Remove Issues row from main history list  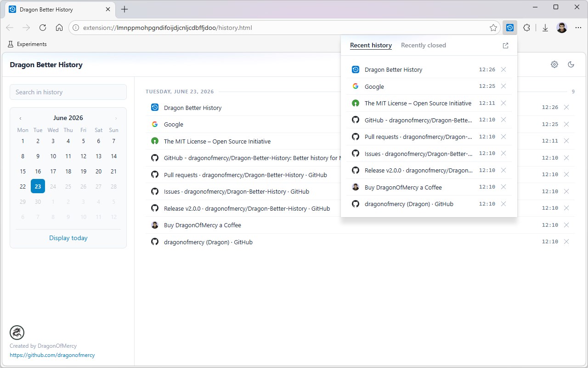[x=566, y=191]
